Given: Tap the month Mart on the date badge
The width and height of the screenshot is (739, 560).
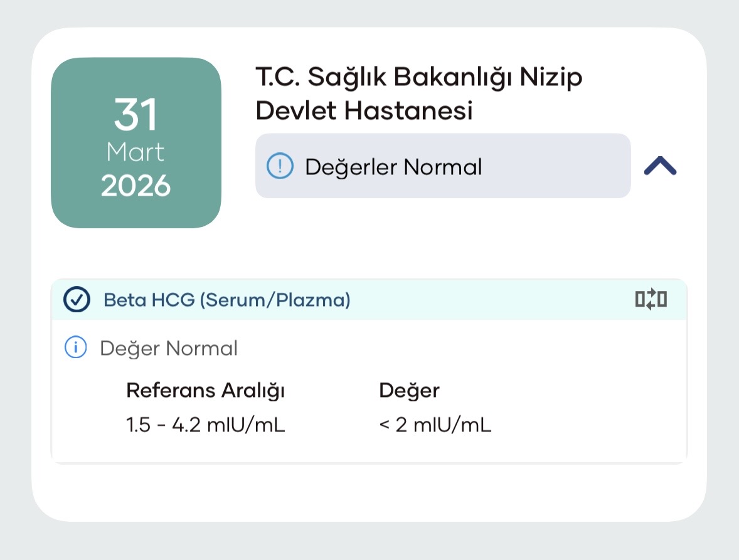Looking at the screenshot, I should 136,152.
